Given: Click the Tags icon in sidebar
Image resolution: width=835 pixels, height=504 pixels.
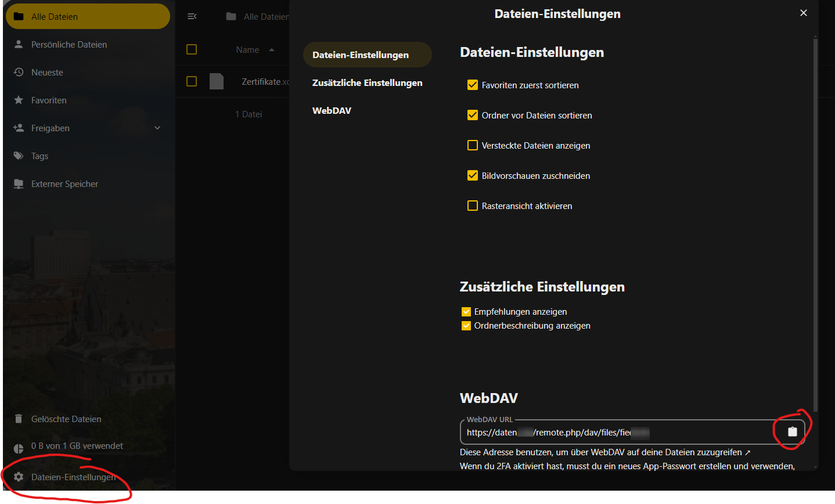Looking at the screenshot, I should pos(19,156).
